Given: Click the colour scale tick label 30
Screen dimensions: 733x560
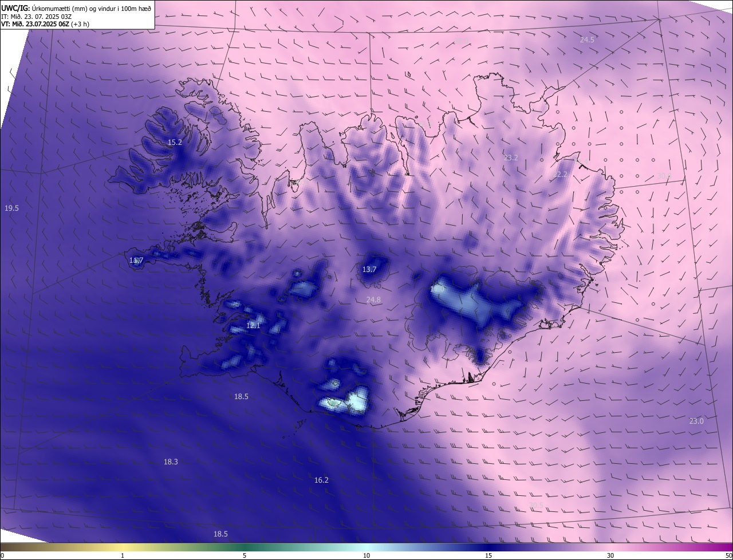Looking at the screenshot, I should pos(610,556).
